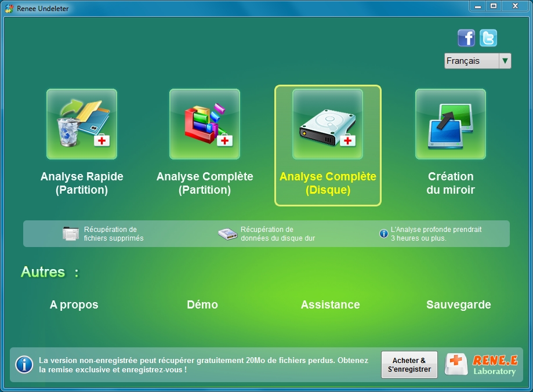Open the Français language dropdown
The height and width of the screenshot is (392, 533).
pos(471,60)
